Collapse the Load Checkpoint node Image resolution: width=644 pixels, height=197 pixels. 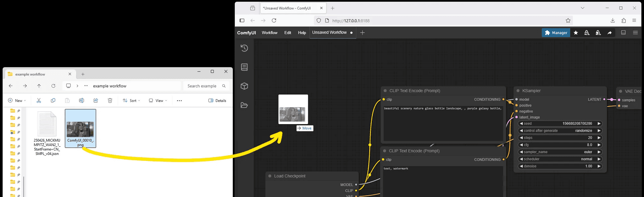click(270, 176)
